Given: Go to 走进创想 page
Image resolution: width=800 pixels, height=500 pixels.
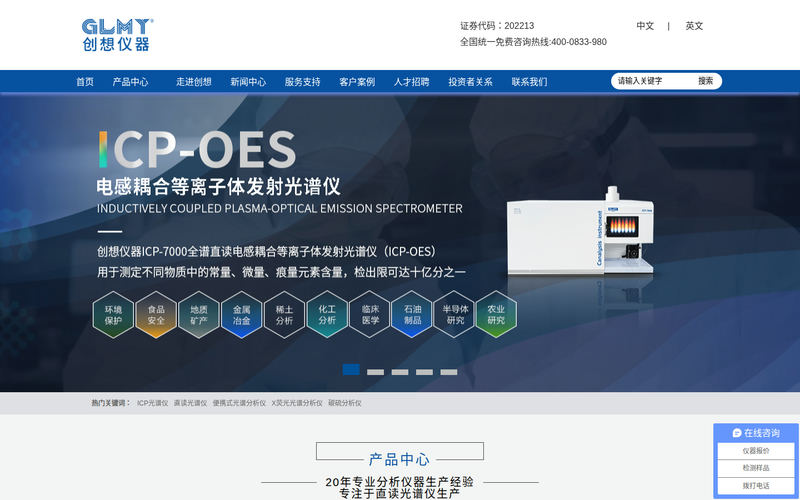Looking at the screenshot, I should (x=193, y=82).
